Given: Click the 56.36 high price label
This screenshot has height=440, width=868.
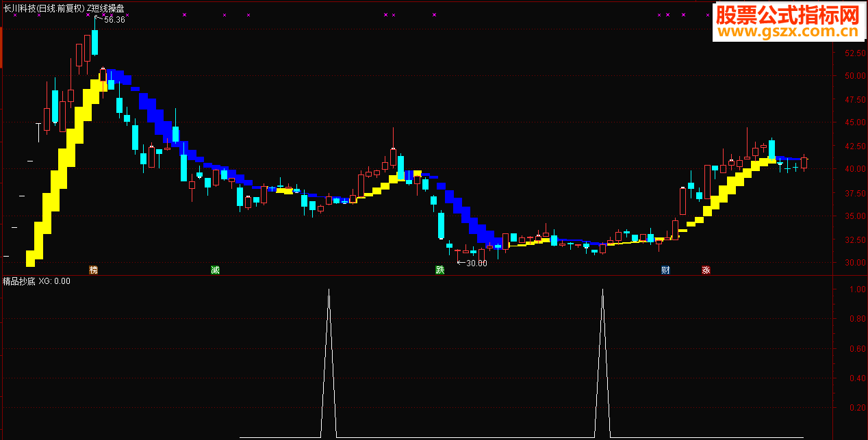Looking at the screenshot, I should click(114, 20).
